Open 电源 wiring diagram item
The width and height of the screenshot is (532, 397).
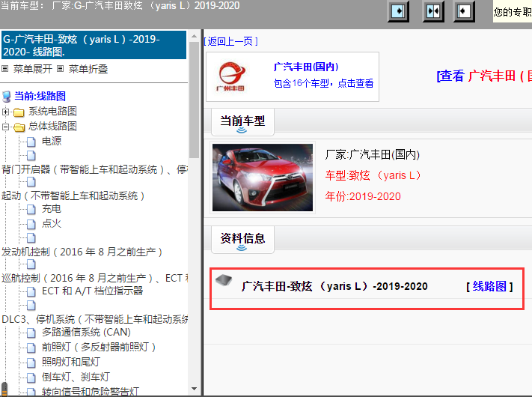52,141
